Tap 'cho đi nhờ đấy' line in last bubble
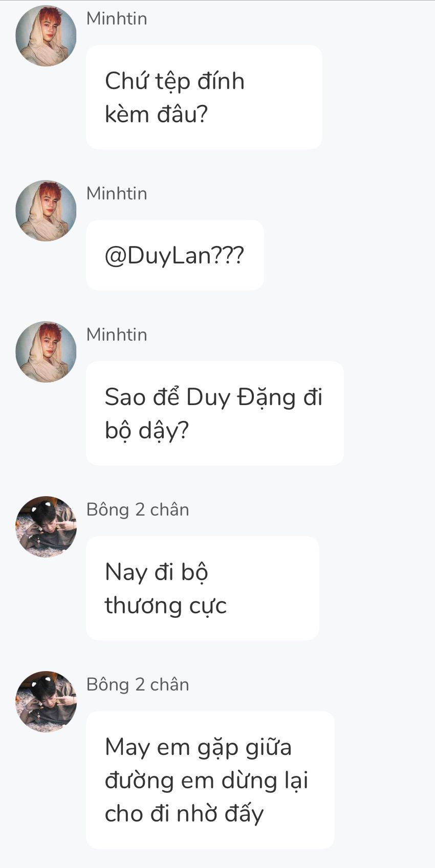This screenshot has width=435, height=868. (x=184, y=813)
